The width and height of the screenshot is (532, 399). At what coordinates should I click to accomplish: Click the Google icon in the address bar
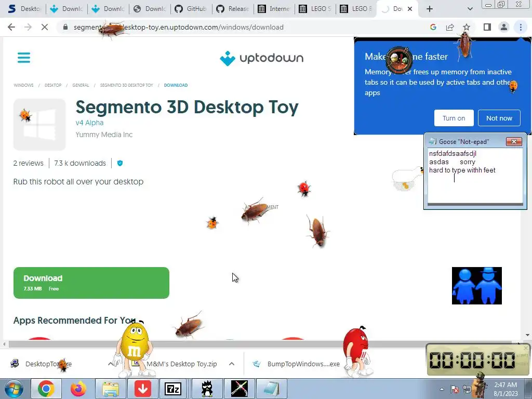click(x=433, y=27)
